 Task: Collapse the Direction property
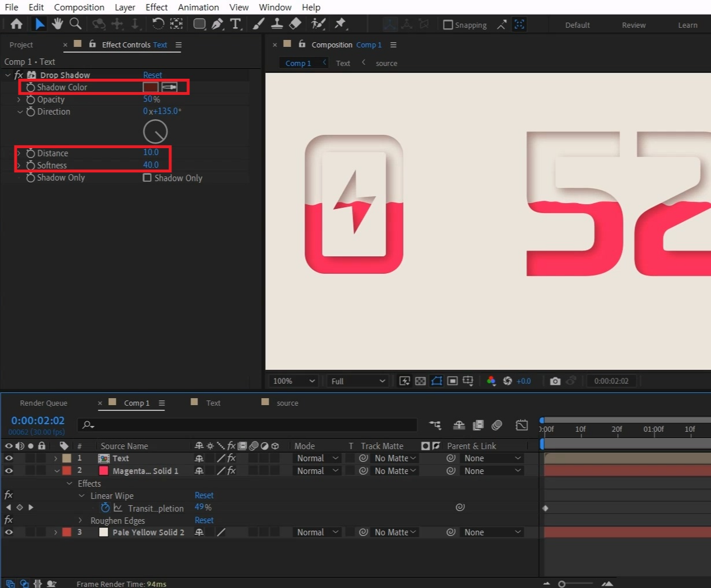click(20, 112)
